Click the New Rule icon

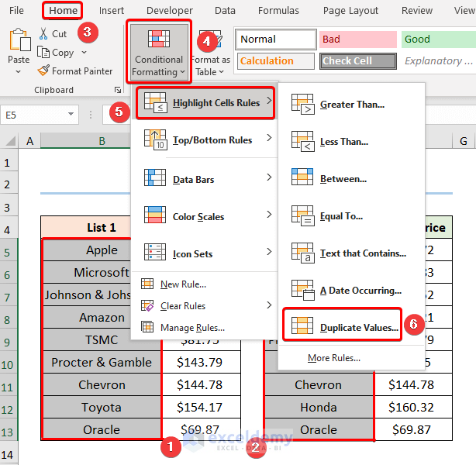(147, 284)
